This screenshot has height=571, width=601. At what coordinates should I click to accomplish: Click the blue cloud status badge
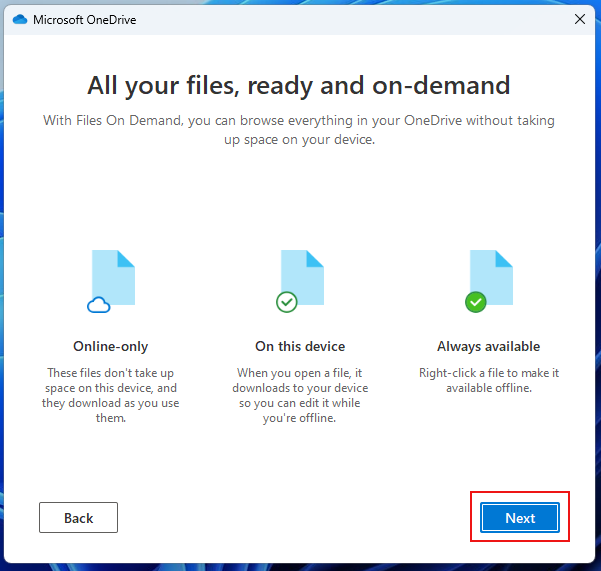tap(99, 305)
